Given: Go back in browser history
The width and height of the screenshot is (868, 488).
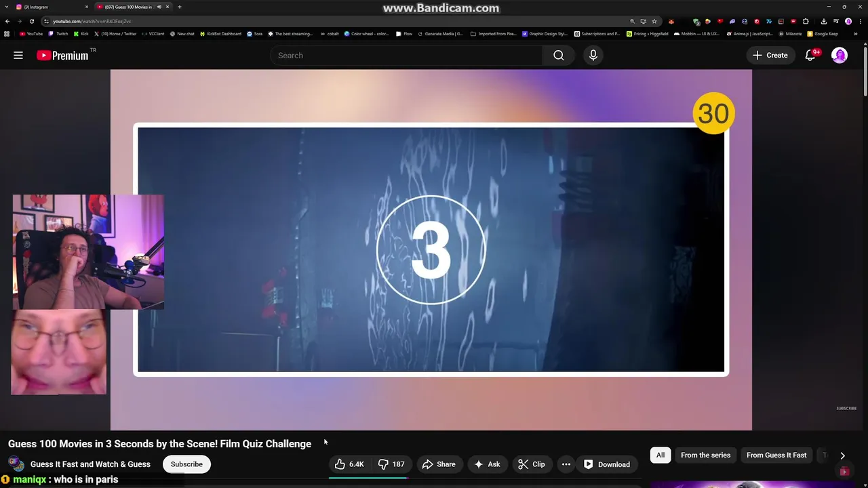Looking at the screenshot, I should [x=7, y=21].
